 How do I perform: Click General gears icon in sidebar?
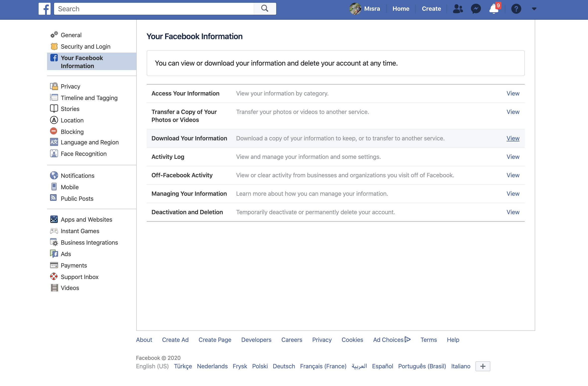point(54,35)
